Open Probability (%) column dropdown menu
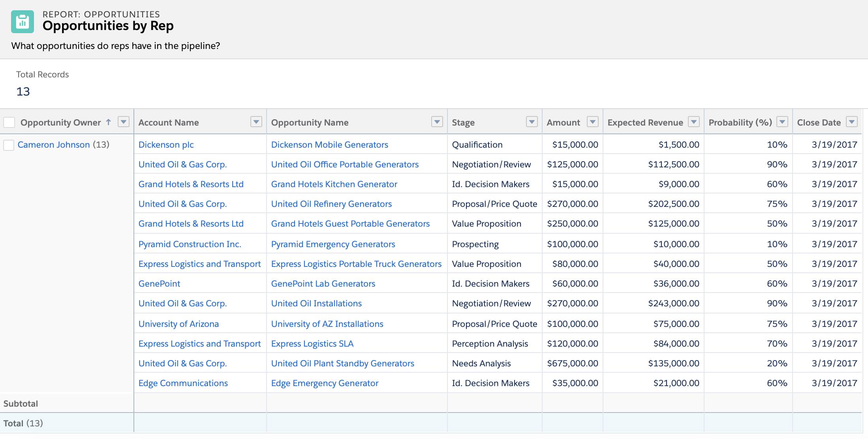Image resolution: width=868 pixels, height=439 pixels. (x=782, y=122)
